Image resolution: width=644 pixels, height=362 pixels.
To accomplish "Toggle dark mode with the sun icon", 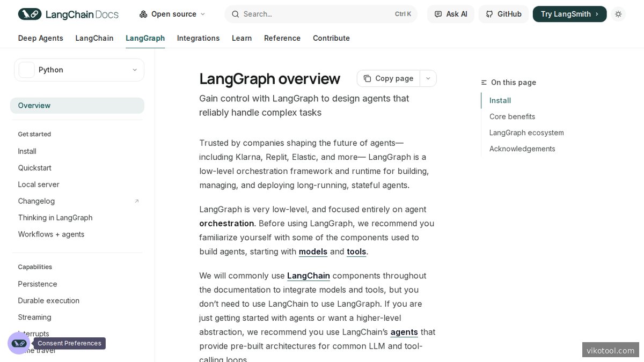I will coord(618,14).
